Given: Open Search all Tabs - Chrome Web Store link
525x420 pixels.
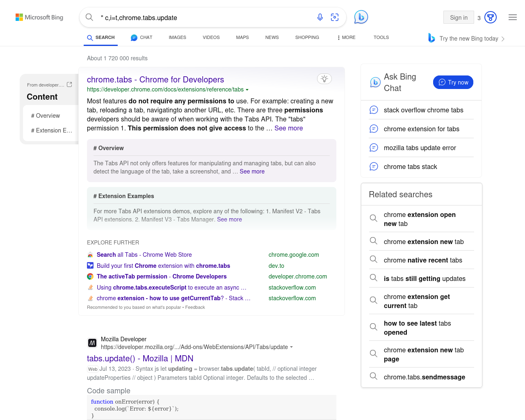Looking at the screenshot, I should pyautogui.click(x=144, y=255).
